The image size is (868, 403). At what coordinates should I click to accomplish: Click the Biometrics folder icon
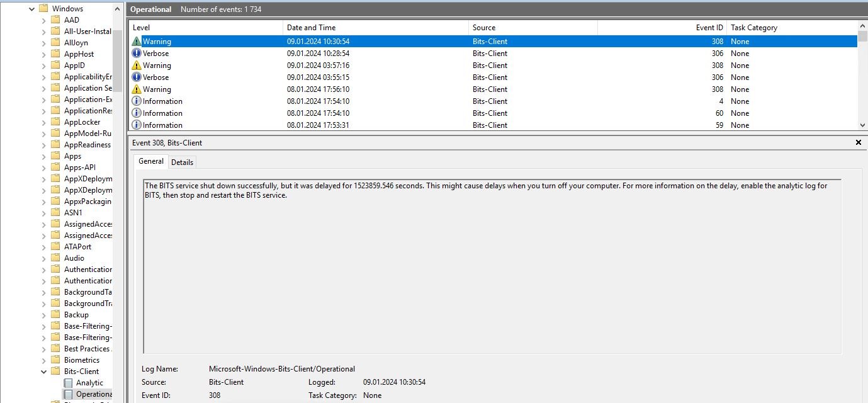coord(55,360)
